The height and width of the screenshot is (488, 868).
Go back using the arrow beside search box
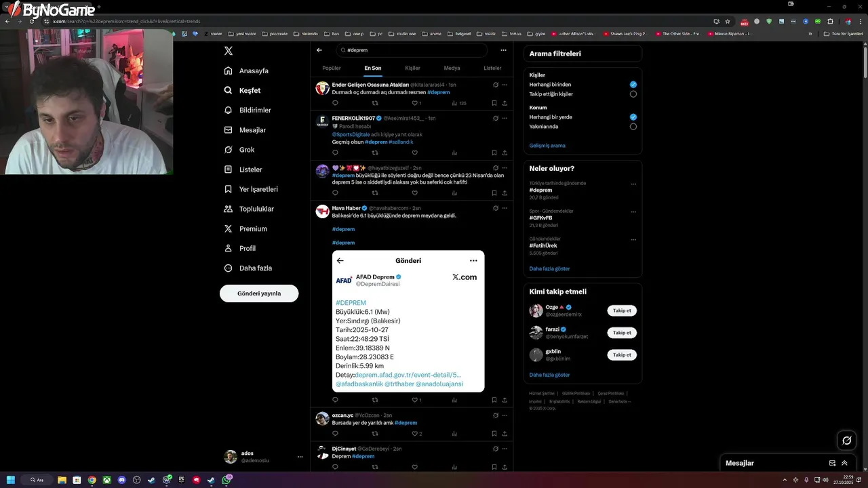pos(319,50)
